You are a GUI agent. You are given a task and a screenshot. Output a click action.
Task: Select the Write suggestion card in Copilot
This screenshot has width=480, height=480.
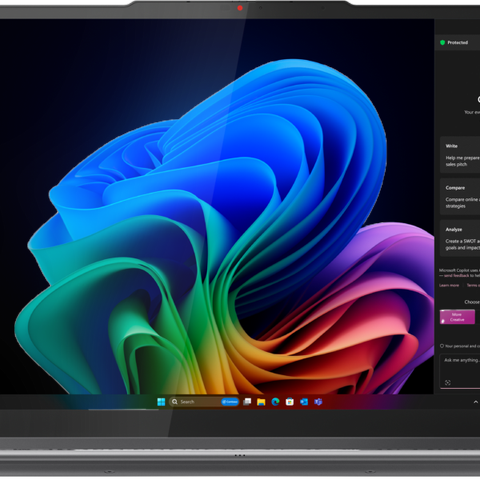[460, 155]
